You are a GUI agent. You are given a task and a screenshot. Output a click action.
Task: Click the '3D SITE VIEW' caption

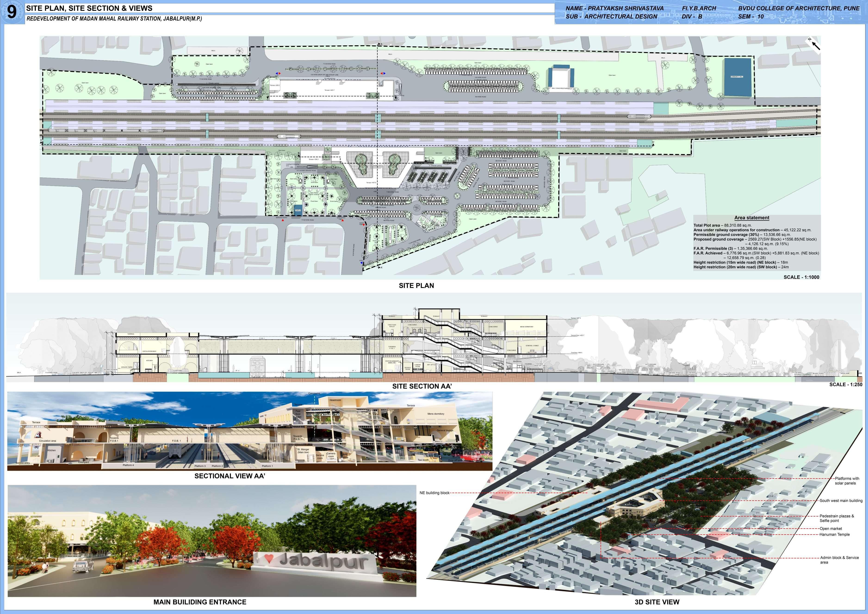click(657, 602)
